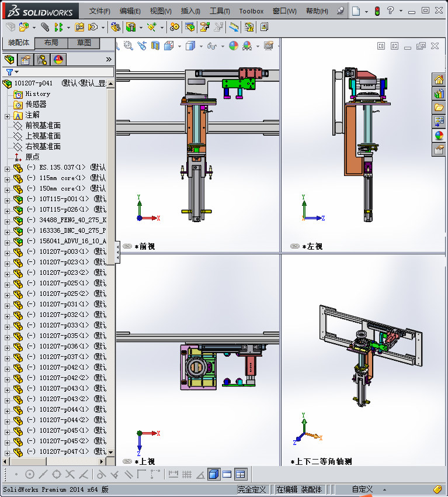This screenshot has height=497, width=448.
Task: Click the Section View icon
Action: click(x=155, y=46)
